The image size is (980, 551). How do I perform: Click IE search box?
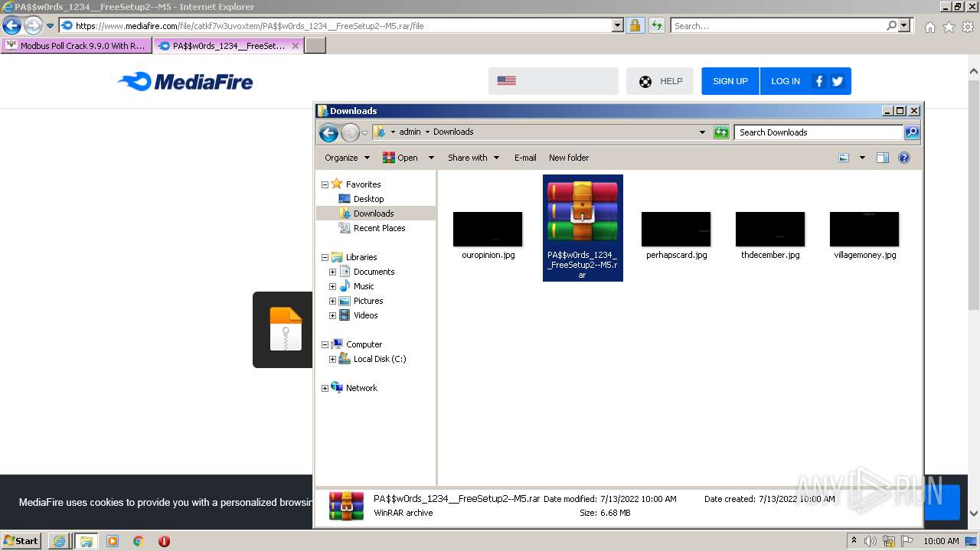778,25
